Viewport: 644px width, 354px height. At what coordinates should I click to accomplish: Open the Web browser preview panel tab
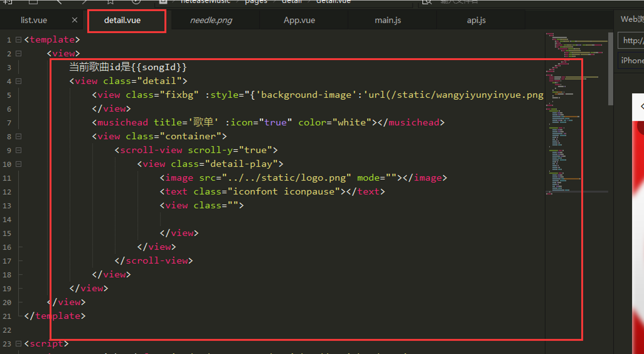click(632, 19)
